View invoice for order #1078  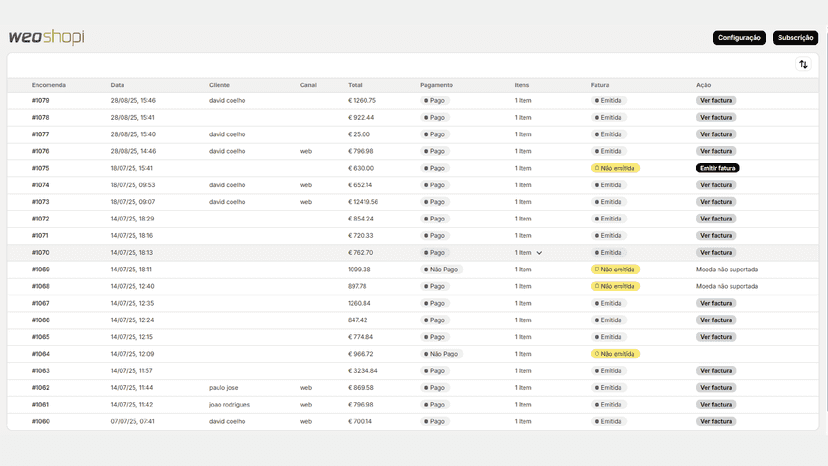(716, 117)
